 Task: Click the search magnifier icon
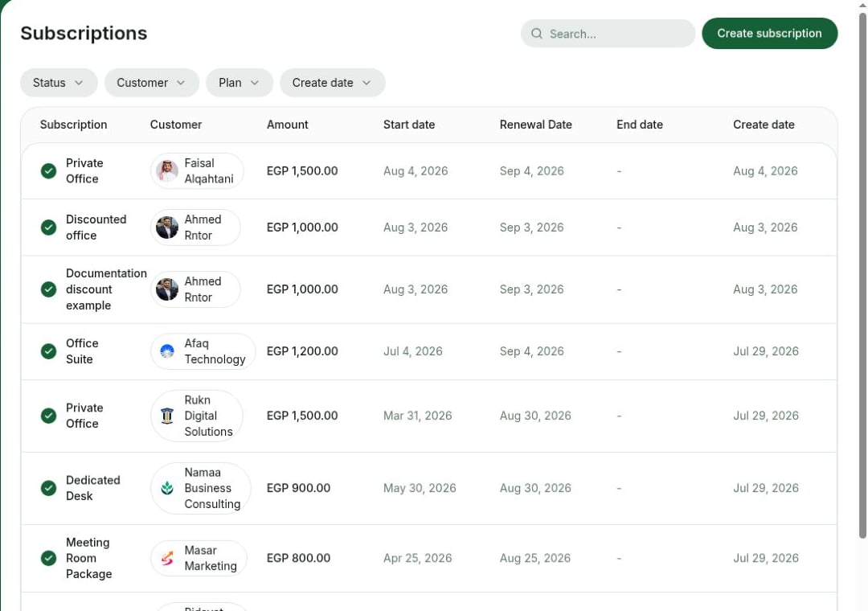(x=536, y=34)
